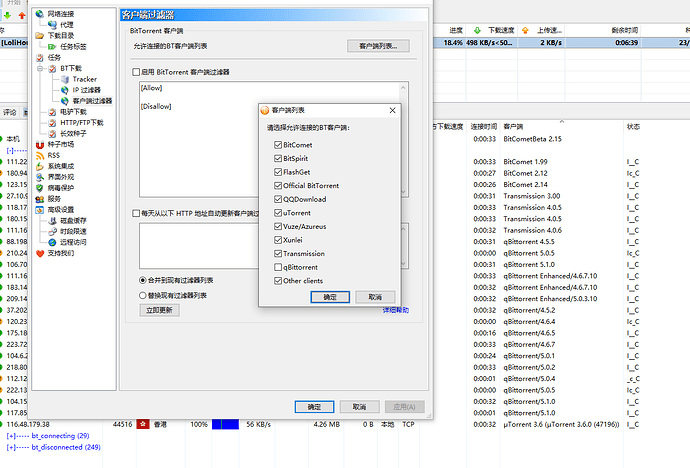Image resolution: width=690 pixels, height=468 pixels.
Task: Open the 种子市场 magnet icon
Action: click(40, 144)
